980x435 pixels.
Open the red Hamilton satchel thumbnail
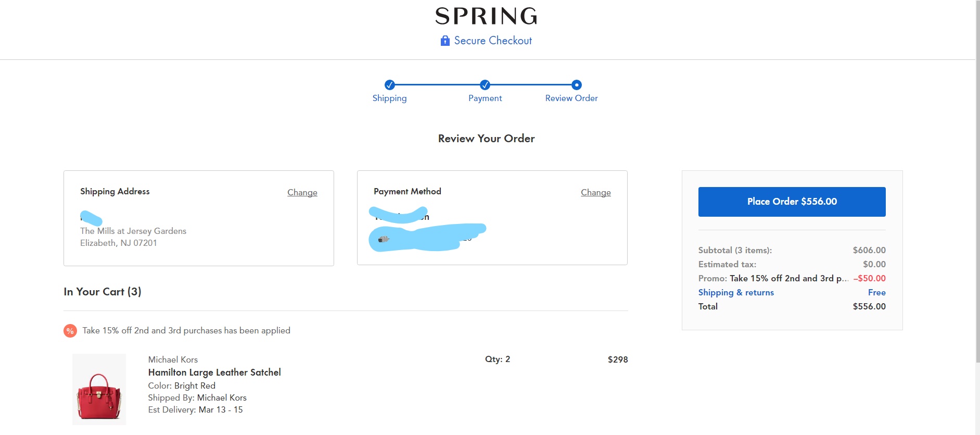point(99,389)
